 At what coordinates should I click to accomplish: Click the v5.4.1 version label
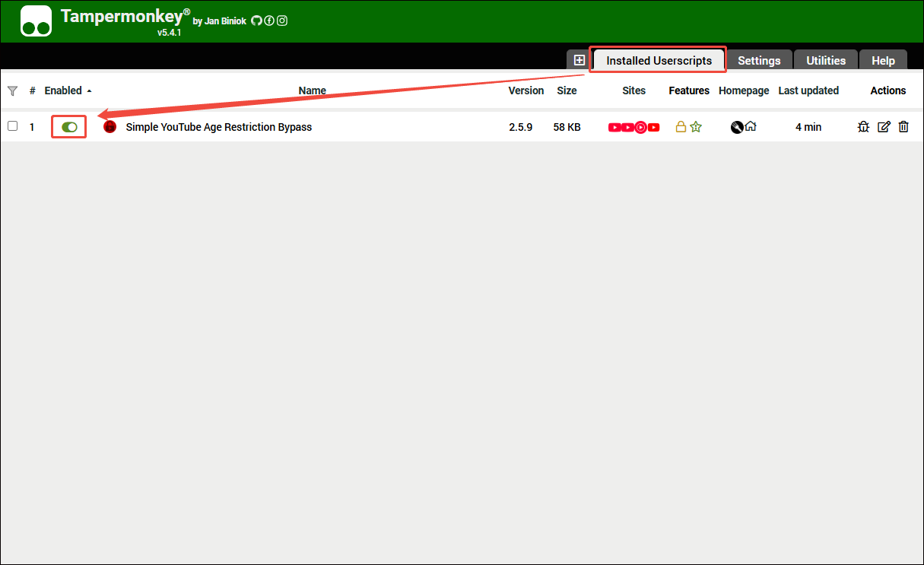coord(169,33)
